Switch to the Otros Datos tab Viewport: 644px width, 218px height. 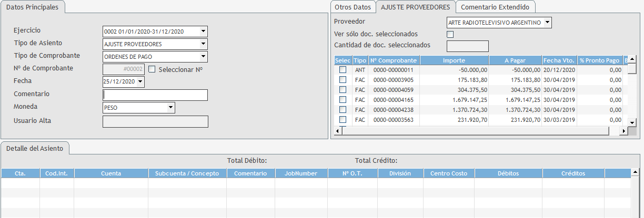353,7
